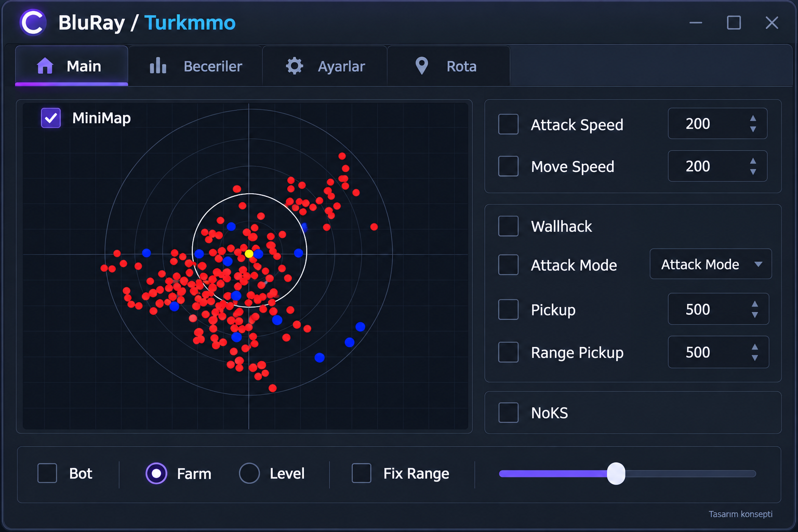798x532 pixels.
Task: Increase Move Speed with up arrow
Action: tap(753, 161)
